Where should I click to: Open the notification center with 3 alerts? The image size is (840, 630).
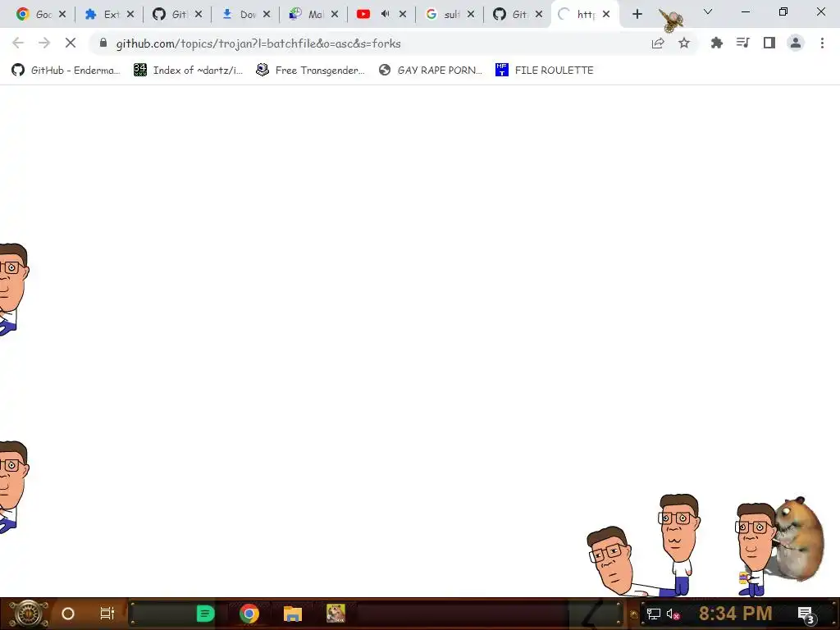tap(806, 615)
